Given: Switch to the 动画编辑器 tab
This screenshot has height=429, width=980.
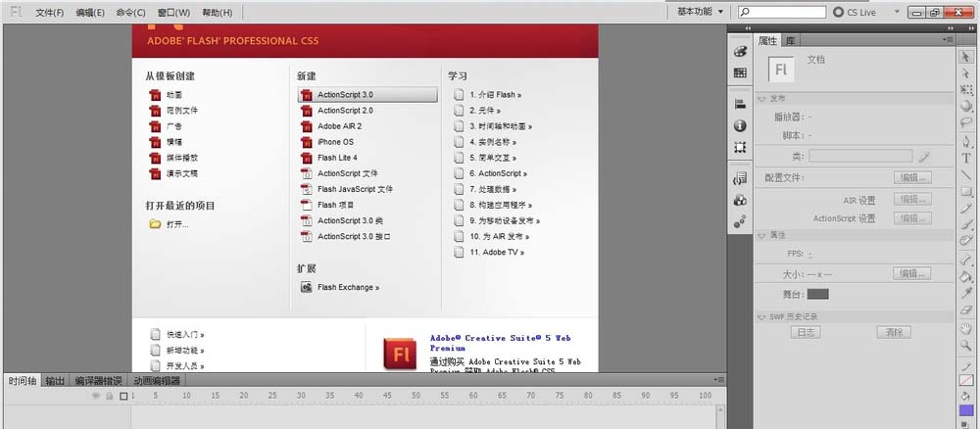Looking at the screenshot, I should [x=156, y=380].
